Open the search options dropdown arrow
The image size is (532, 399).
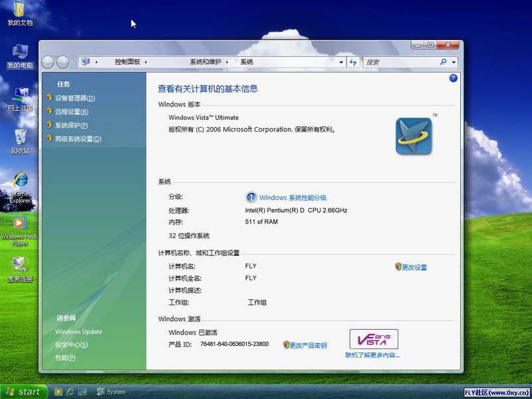tap(454, 62)
